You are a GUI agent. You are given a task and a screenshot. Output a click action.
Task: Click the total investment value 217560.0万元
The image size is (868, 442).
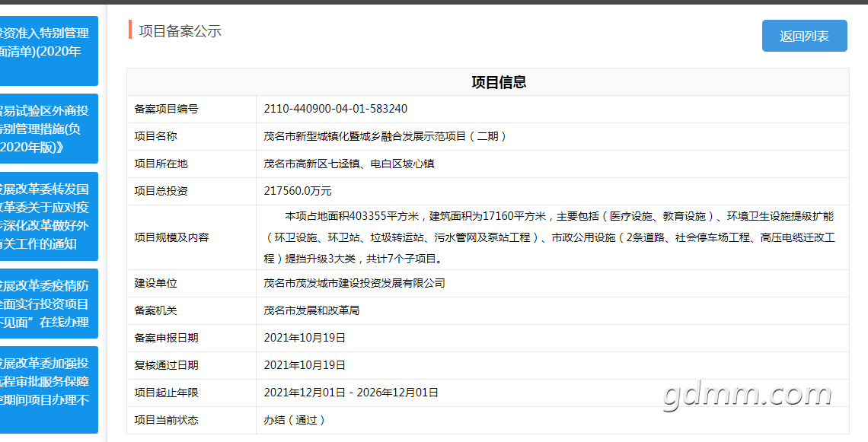coord(298,192)
